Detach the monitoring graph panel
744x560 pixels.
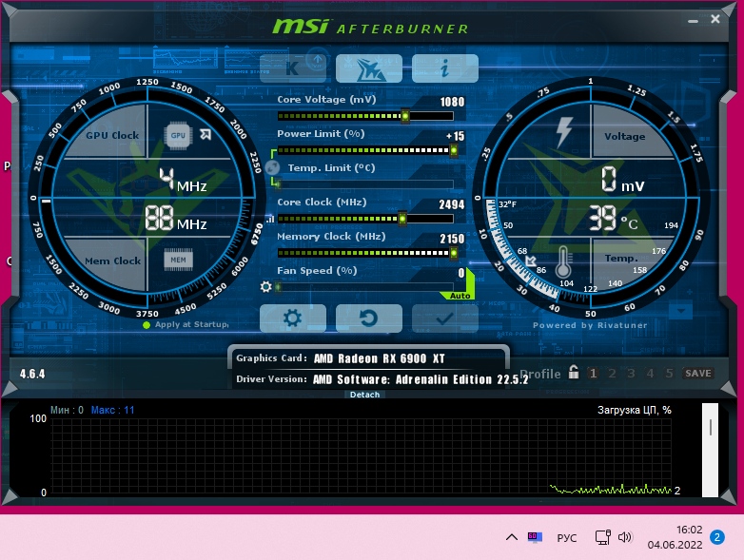coord(364,395)
